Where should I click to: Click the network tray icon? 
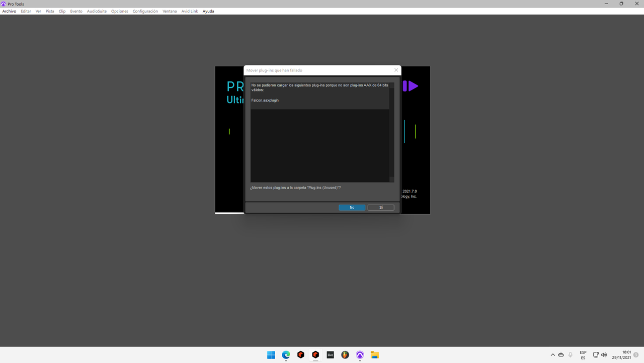point(596,355)
